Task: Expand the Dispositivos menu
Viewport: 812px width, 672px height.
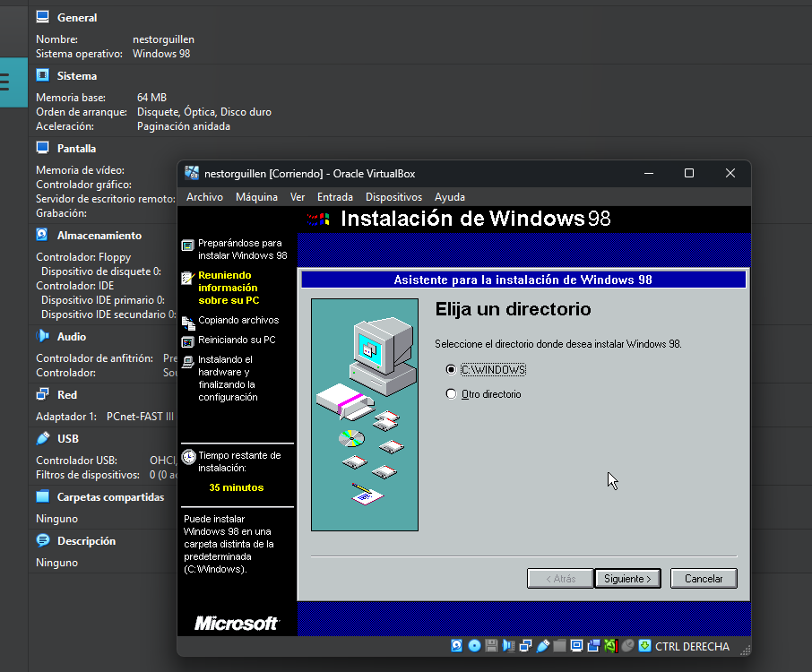Action: (393, 197)
